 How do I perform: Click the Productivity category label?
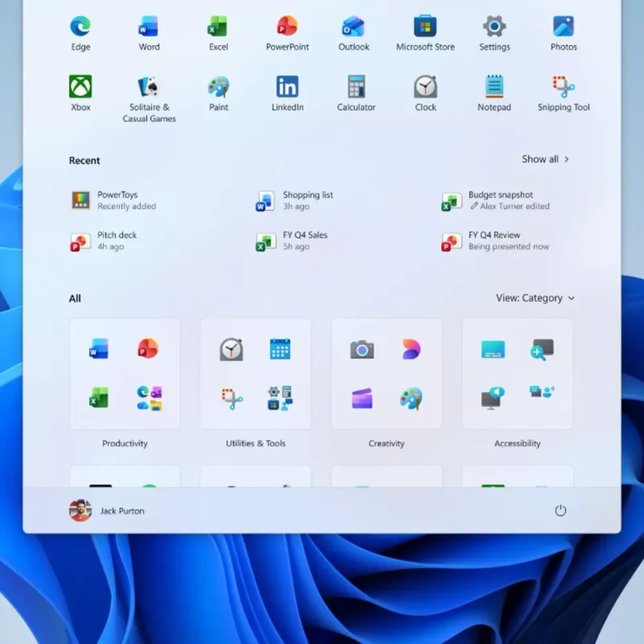click(x=125, y=444)
